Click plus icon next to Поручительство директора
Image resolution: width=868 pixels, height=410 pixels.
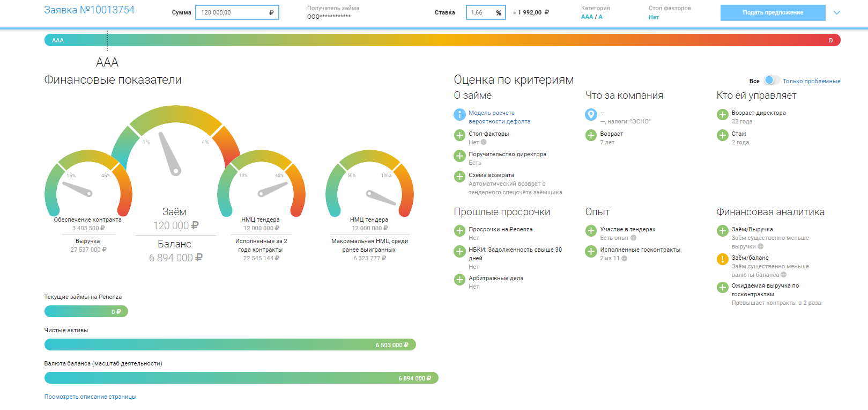coord(459,156)
